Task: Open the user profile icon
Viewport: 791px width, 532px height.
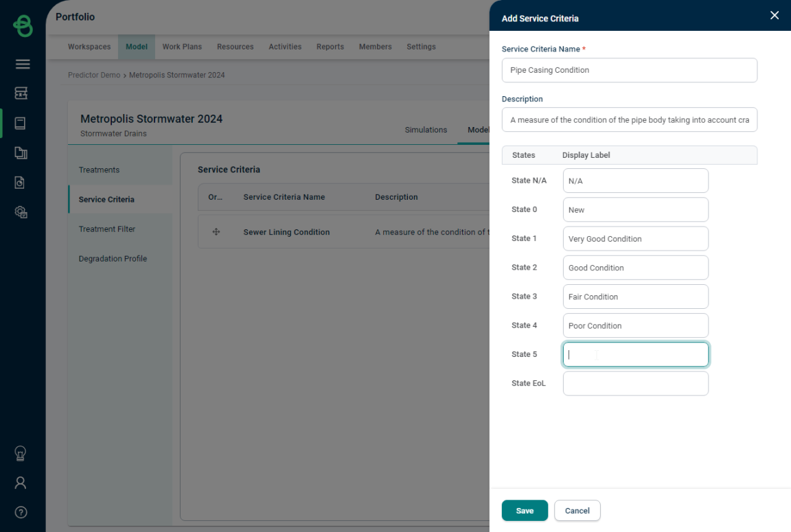Action: (21, 483)
